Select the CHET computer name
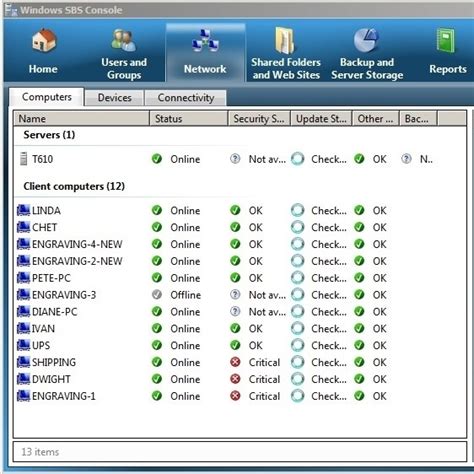 tap(44, 227)
